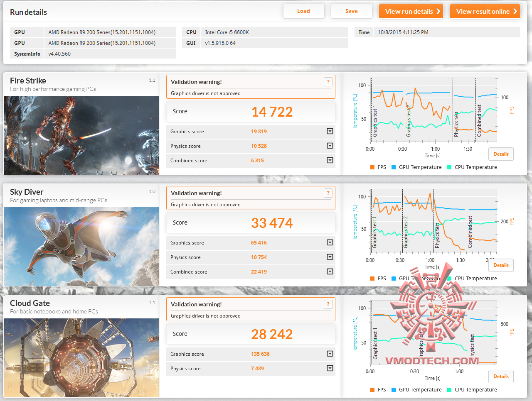
Task: Expand Fire Strike Physics score details
Action: coord(330,146)
